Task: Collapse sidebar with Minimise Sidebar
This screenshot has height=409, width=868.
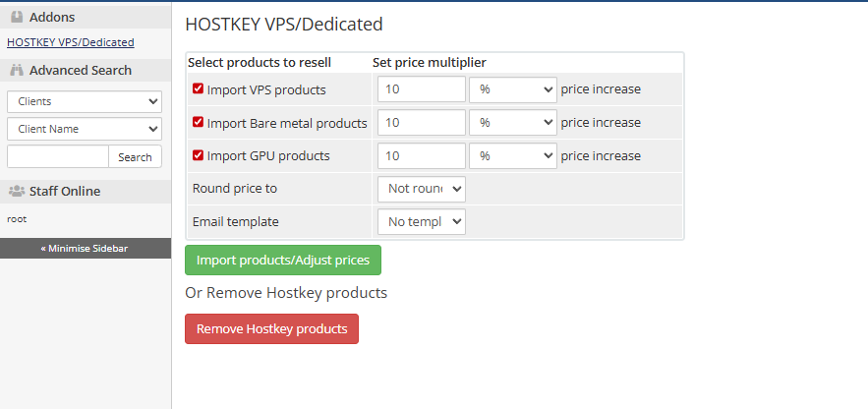Action: 85,248
